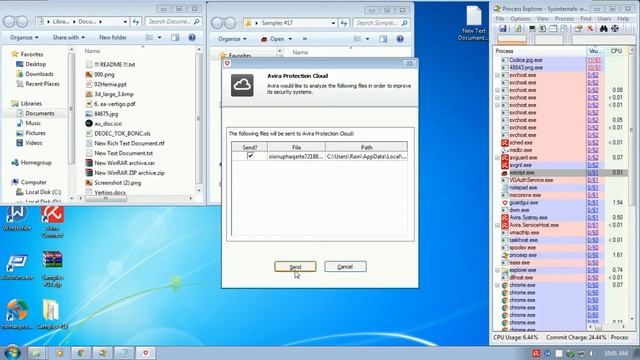Click the crosshair target icon in Process Explorer

coord(615,29)
